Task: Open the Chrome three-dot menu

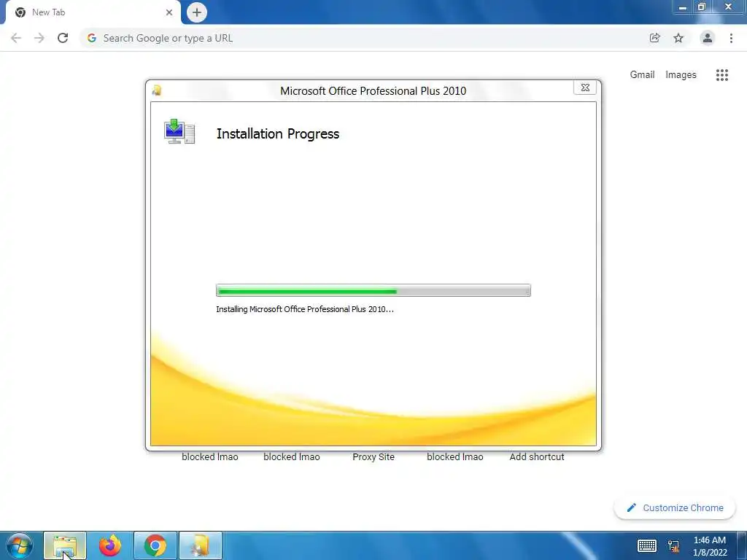Action: [731, 38]
